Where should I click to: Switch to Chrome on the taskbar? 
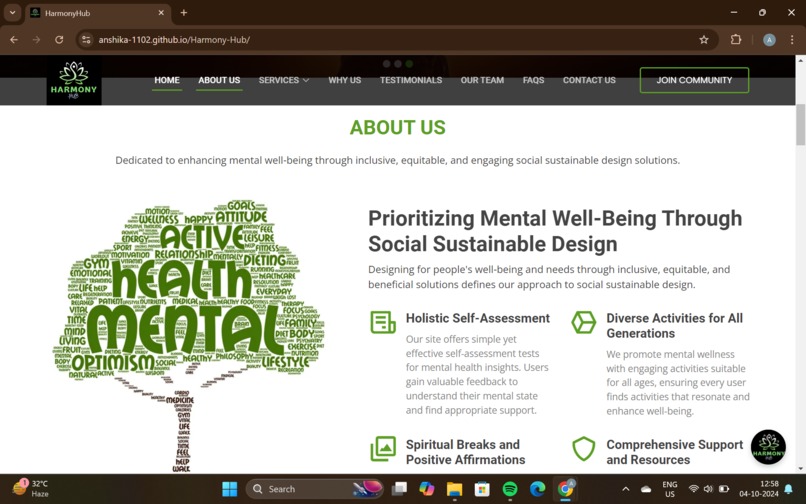(565, 489)
